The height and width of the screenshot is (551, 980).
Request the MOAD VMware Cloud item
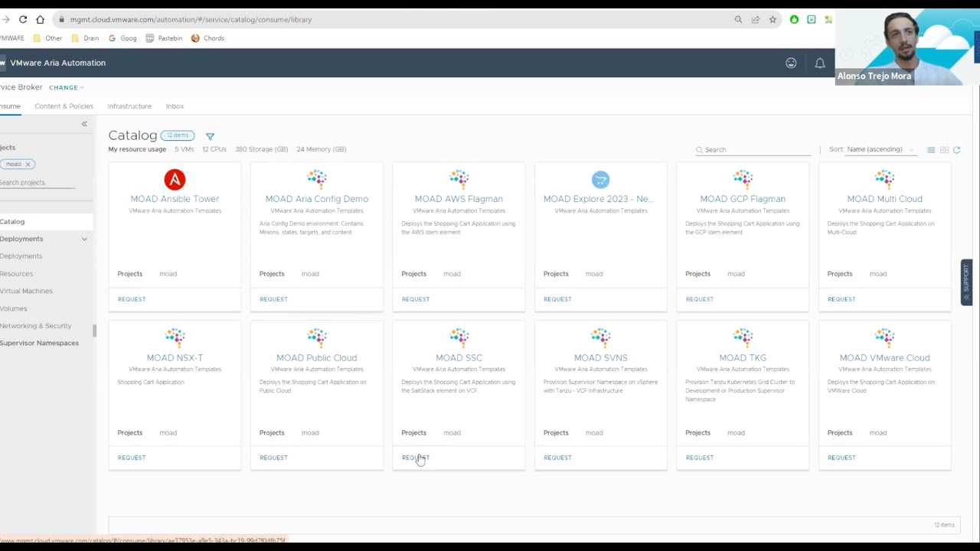point(841,458)
